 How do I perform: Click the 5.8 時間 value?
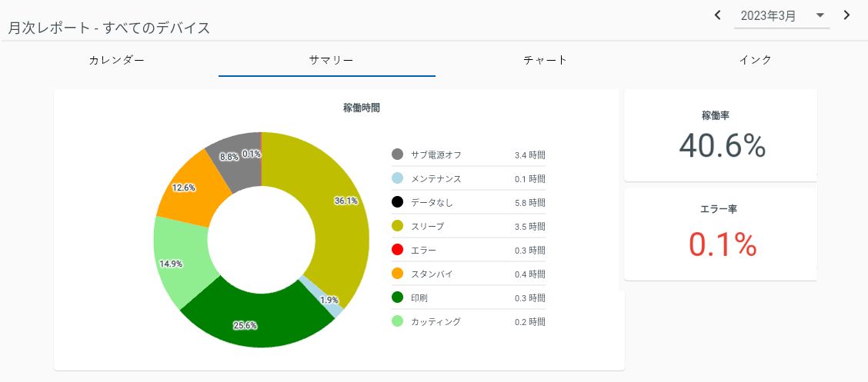pos(529,203)
